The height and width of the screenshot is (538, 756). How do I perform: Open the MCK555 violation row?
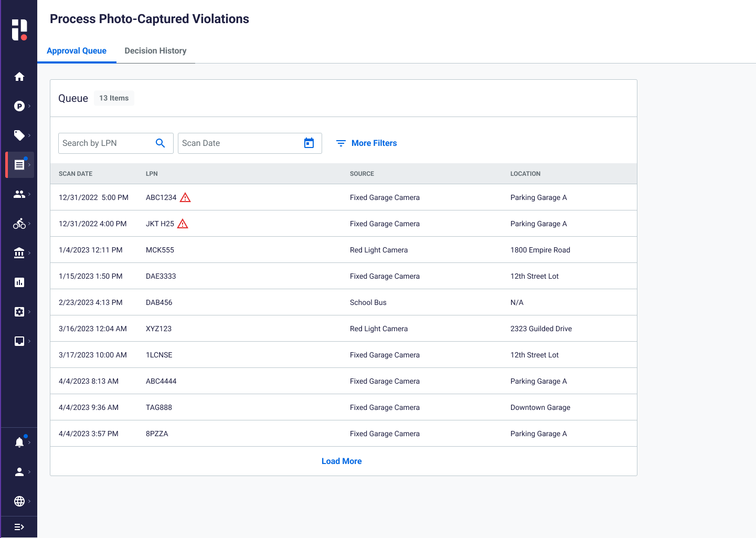[x=160, y=250]
